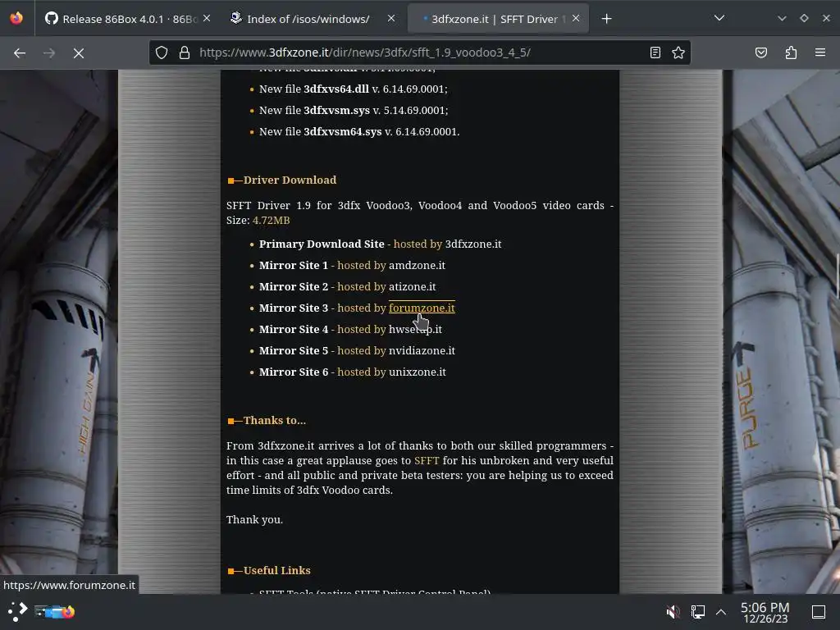Image resolution: width=840 pixels, height=630 pixels.
Task: Click the Driver Download heading
Action: tap(290, 180)
